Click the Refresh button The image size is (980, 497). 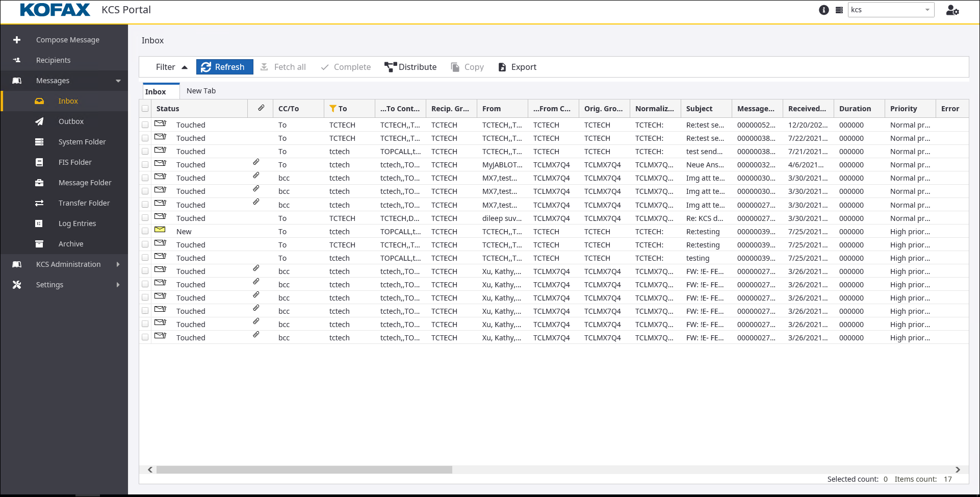click(224, 67)
